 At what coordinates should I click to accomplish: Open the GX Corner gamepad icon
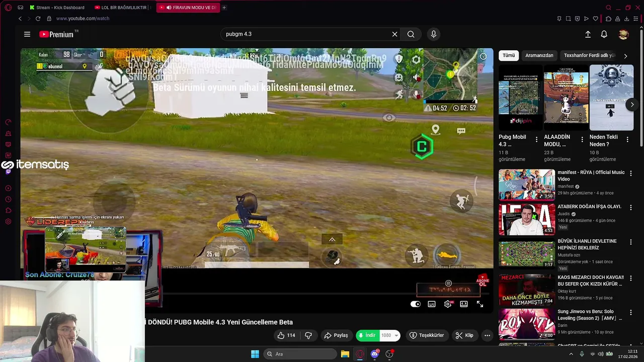(x=20, y=8)
